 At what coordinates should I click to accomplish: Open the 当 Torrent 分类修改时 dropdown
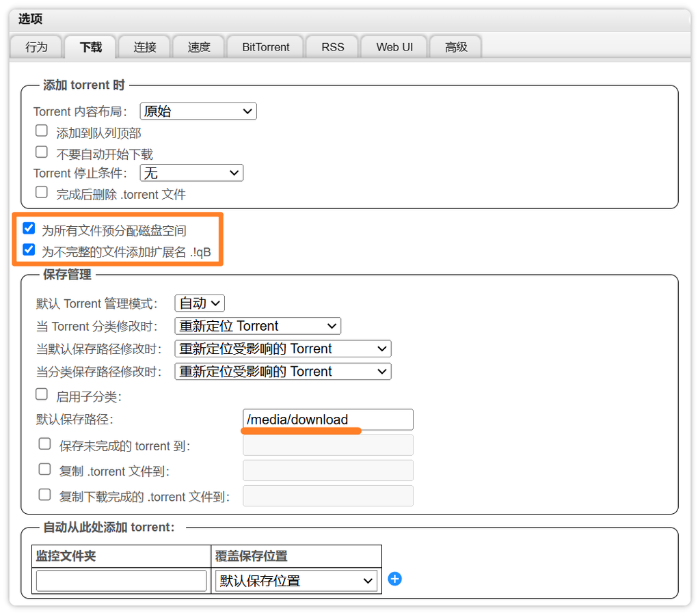coord(258,325)
